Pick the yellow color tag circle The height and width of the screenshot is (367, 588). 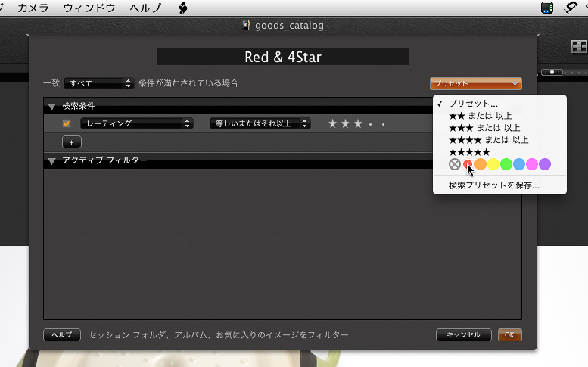493,164
